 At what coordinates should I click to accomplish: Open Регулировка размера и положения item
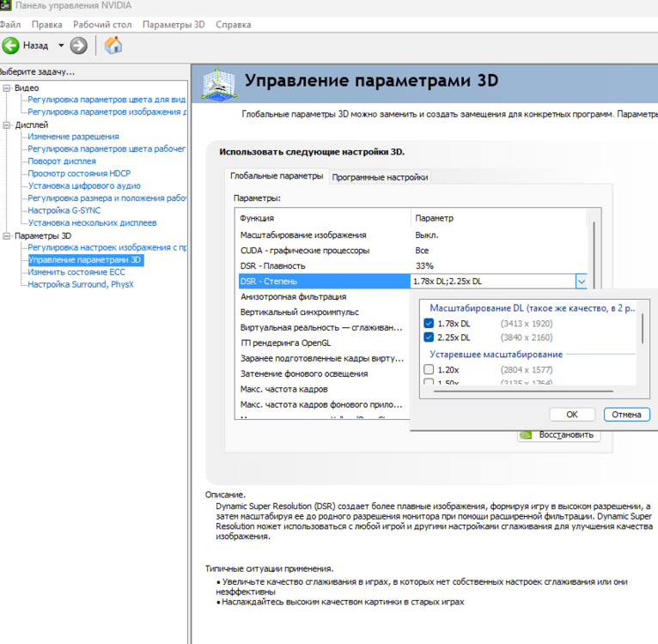click(x=107, y=198)
